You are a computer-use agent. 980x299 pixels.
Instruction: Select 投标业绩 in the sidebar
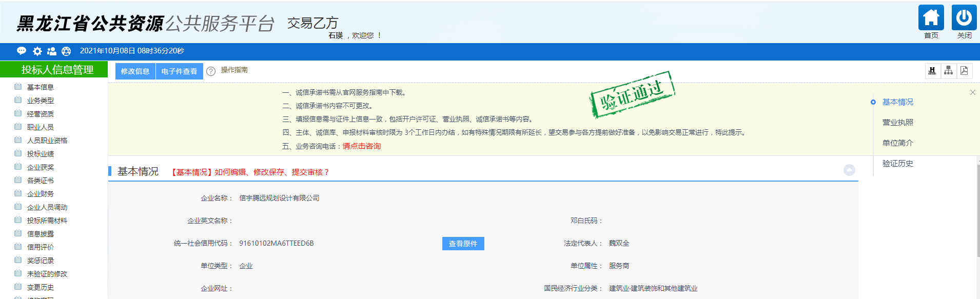coord(40,154)
